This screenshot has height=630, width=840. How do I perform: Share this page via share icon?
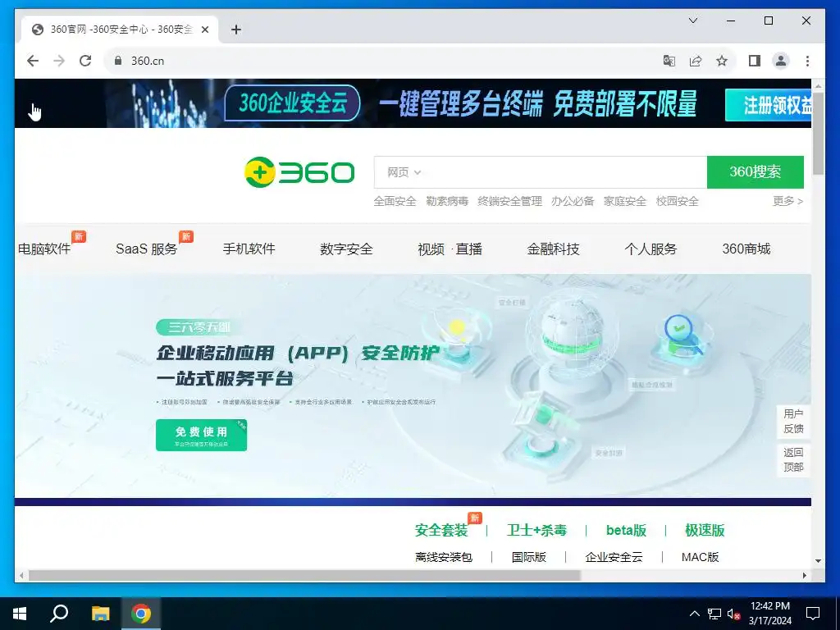click(696, 61)
